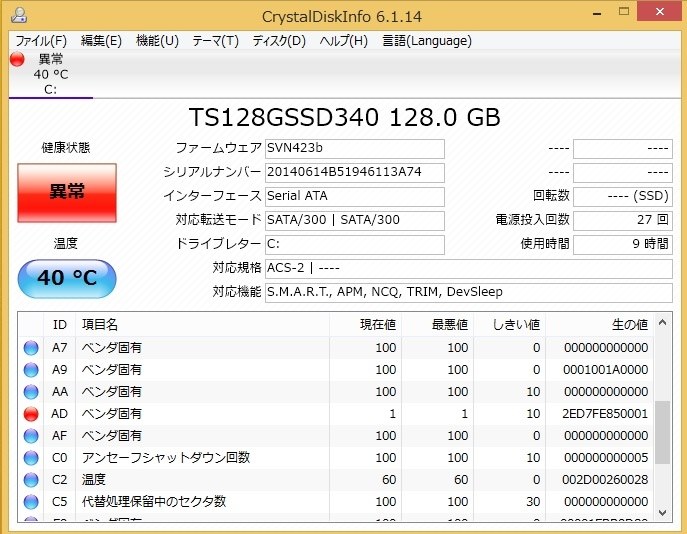Click the power-on count field 27 回
Viewport: 687px width, 534px height.
click(x=623, y=220)
